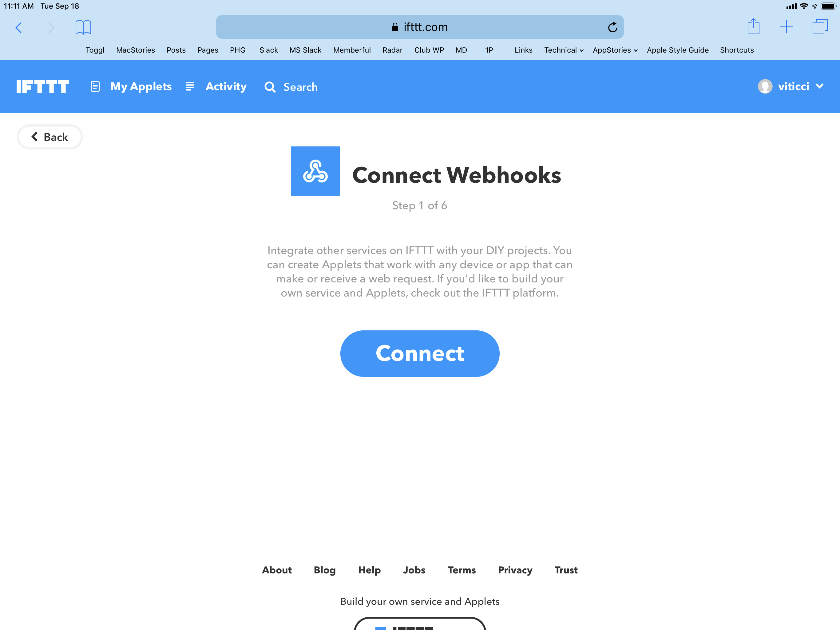Click the Privacy footer link
The width and height of the screenshot is (840, 630).
pos(515,570)
